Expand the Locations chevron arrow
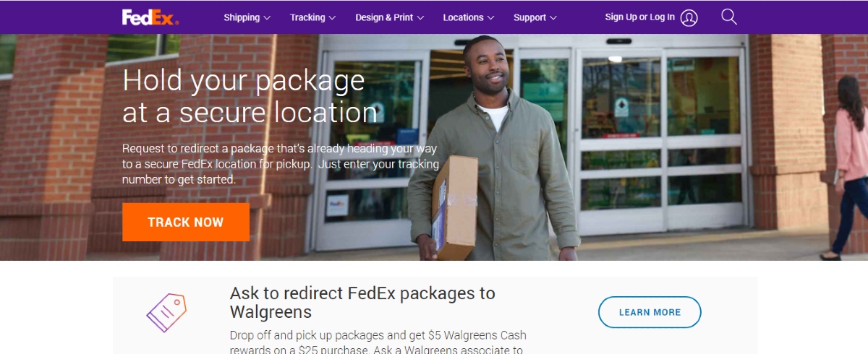 [x=490, y=17]
